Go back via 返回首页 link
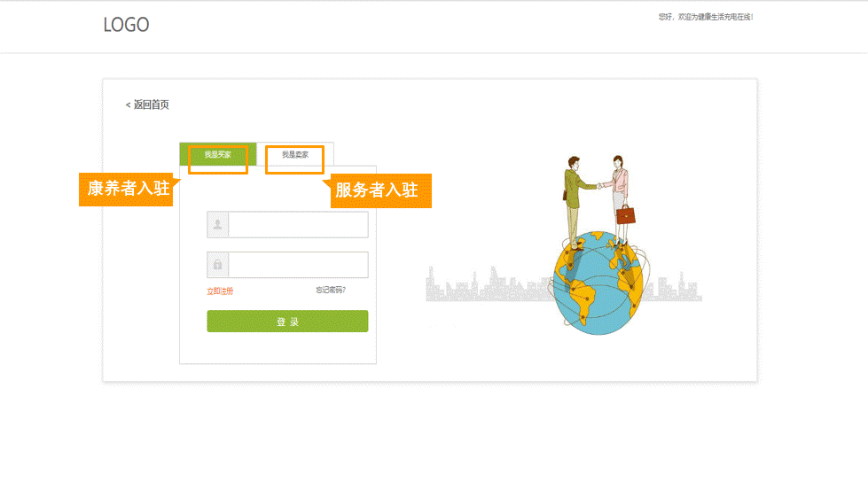868x504 pixels. [x=147, y=105]
